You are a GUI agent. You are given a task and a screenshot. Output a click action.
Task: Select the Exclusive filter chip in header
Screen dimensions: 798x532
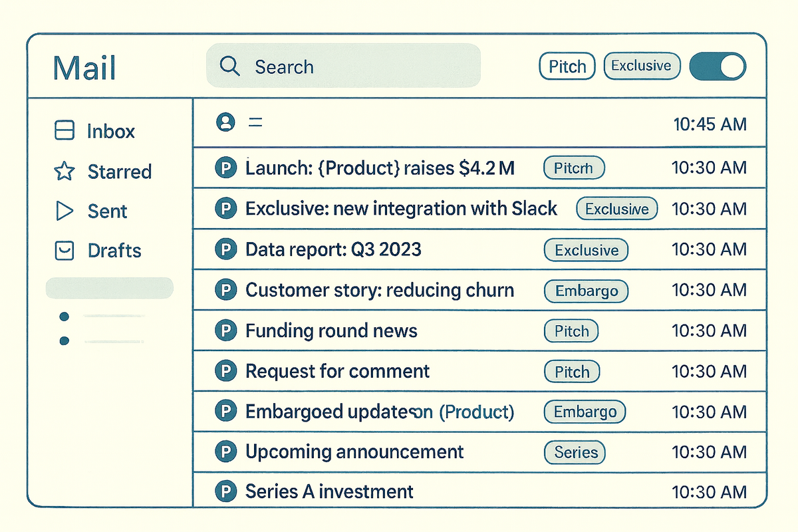pyautogui.click(x=642, y=66)
